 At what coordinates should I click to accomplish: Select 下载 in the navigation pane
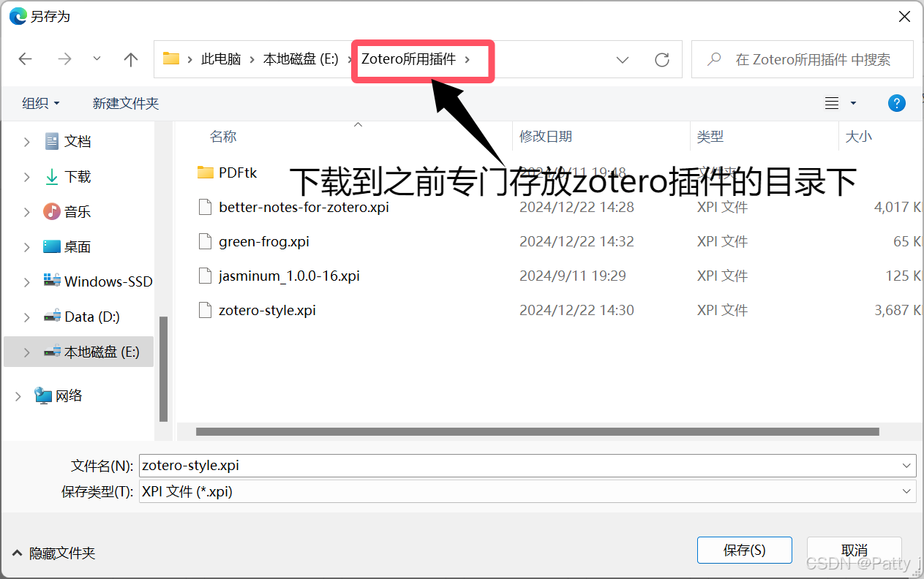[x=78, y=177]
